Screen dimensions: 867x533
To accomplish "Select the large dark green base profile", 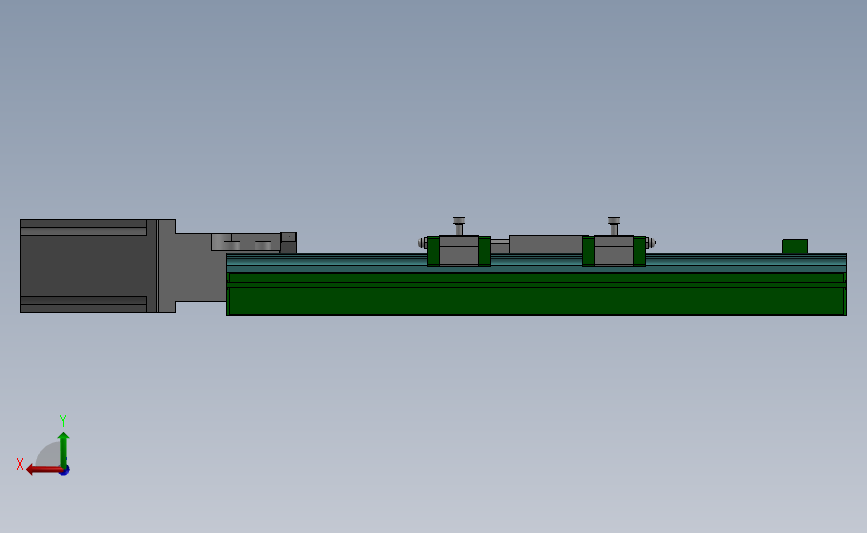I will pyautogui.click(x=536, y=294).
